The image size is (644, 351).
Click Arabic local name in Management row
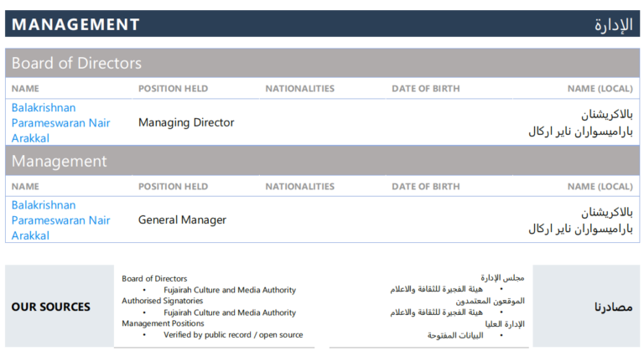point(580,220)
